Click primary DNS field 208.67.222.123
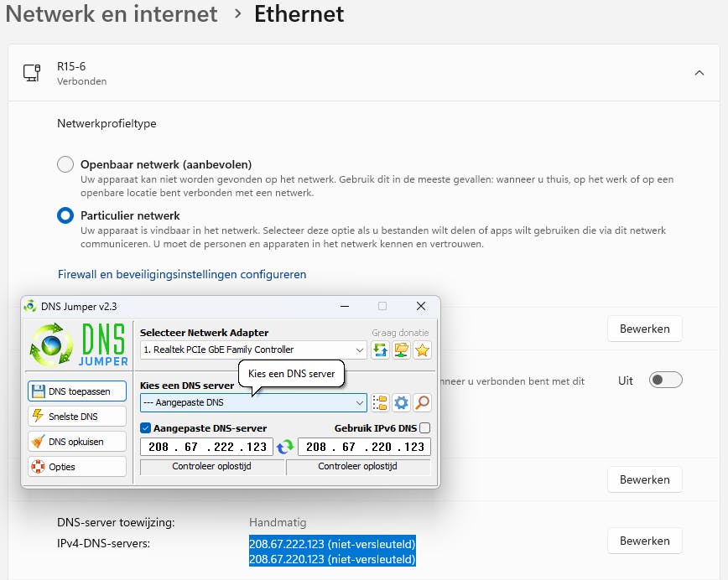Image resolution: width=728 pixels, height=580 pixels. point(207,447)
